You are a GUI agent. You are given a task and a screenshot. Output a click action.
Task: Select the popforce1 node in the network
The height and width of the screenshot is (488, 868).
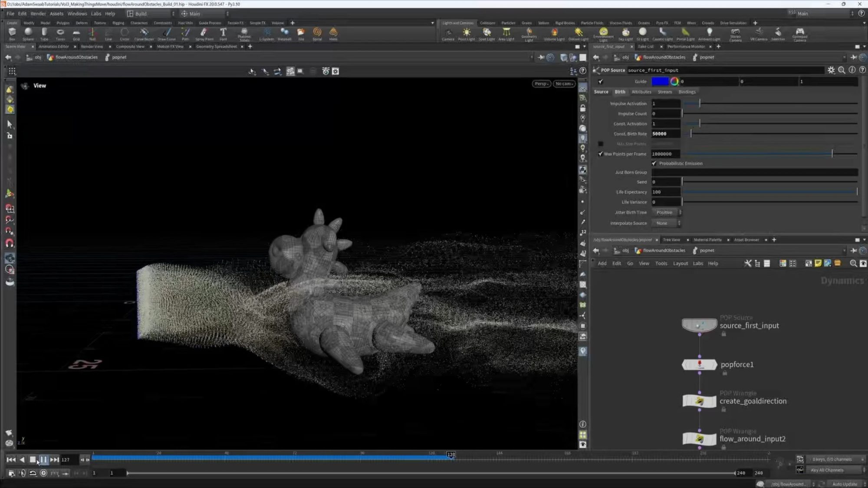coord(699,364)
